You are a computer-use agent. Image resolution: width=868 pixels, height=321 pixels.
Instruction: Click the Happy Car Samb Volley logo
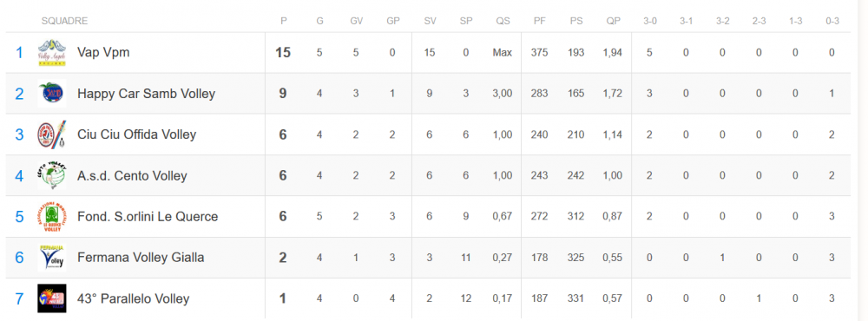click(52, 94)
